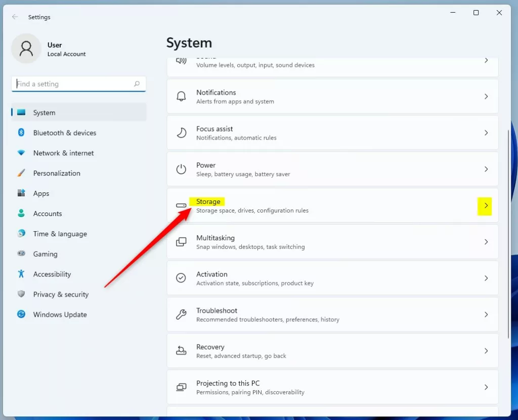This screenshot has width=518, height=420.
Task: Open the Notifications settings label
Action: 216,93
